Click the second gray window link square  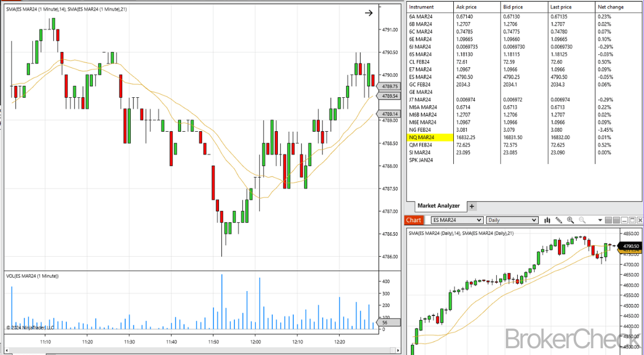coord(616,220)
